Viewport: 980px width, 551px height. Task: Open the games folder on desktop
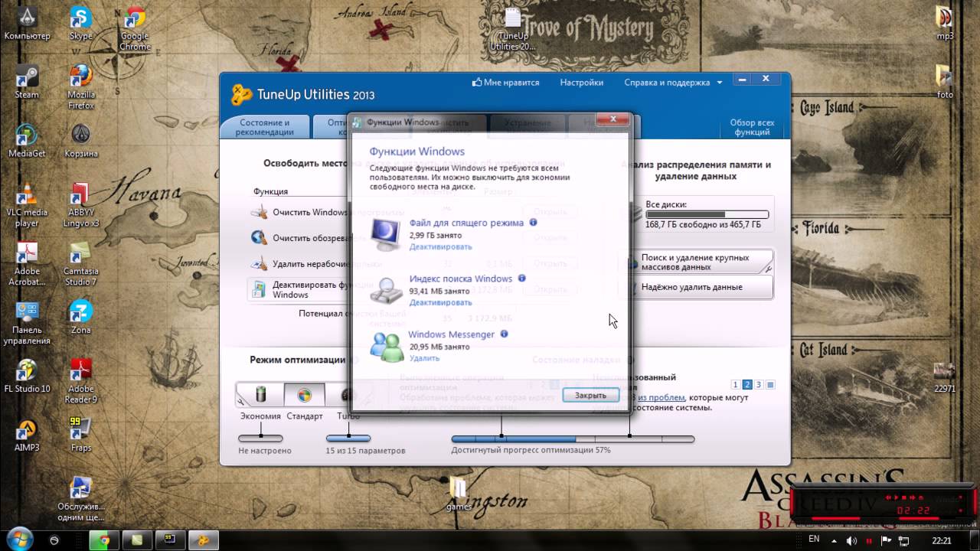[x=459, y=494]
